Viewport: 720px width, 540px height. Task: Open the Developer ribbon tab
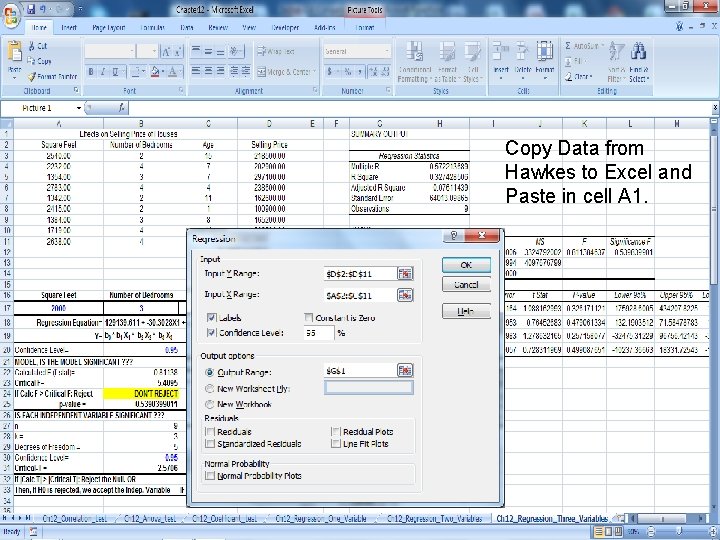pyautogui.click(x=285, y=28)
